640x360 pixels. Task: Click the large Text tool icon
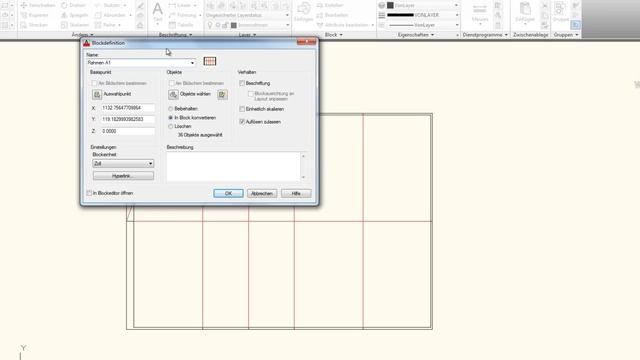[158, 9]
